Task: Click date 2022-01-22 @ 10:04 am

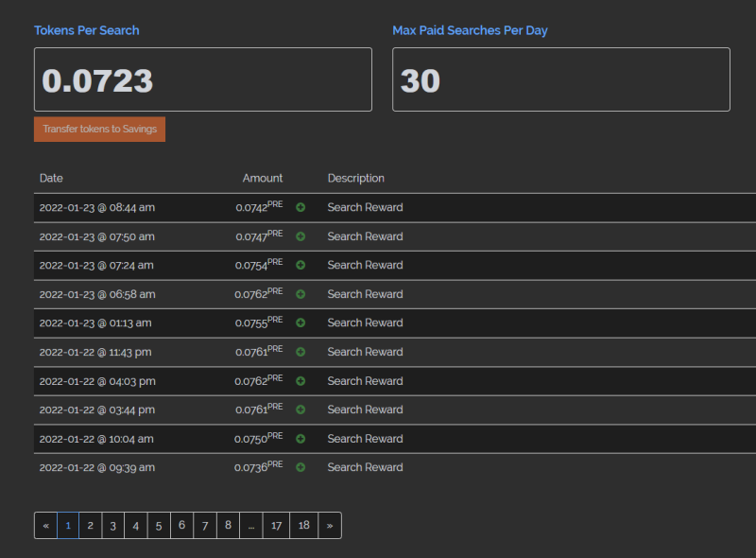Action: (96, 439)
